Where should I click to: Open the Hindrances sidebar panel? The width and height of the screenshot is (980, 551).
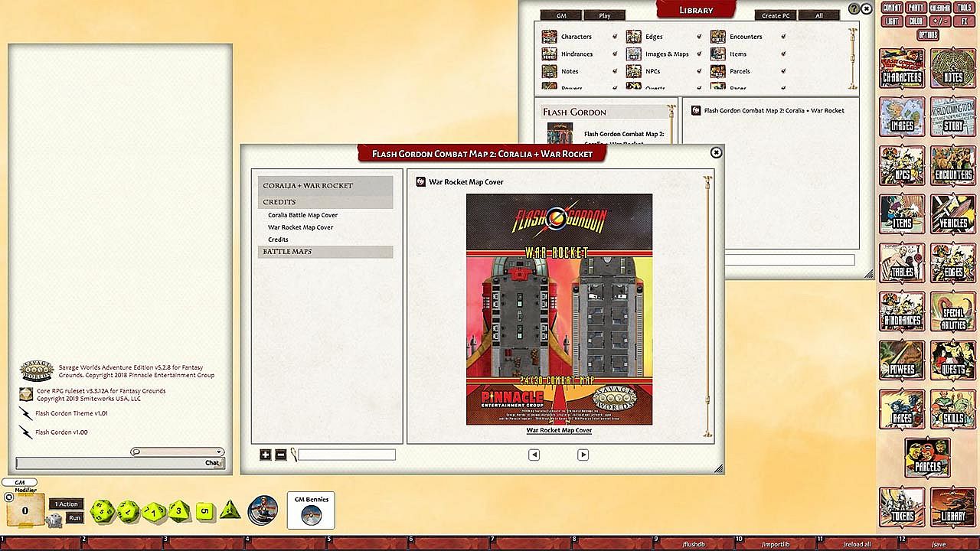click(x=902, y=312)
